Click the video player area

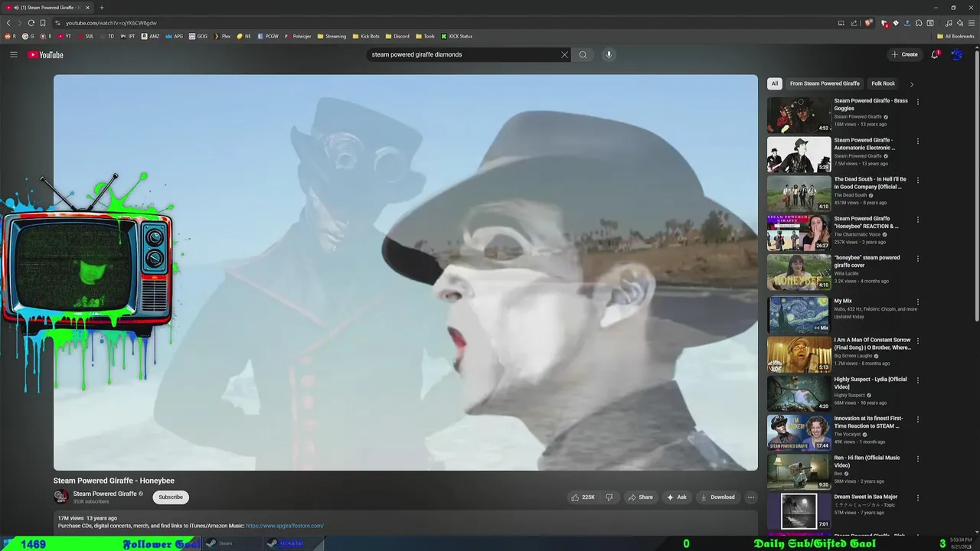point(406,272)
